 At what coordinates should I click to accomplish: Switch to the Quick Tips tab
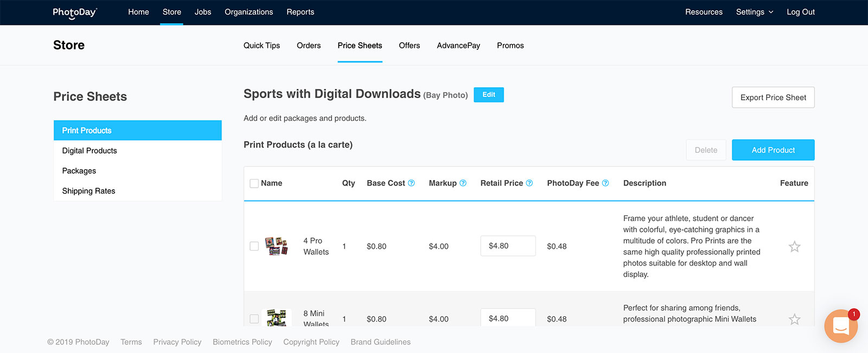click(x=261, y=46)
